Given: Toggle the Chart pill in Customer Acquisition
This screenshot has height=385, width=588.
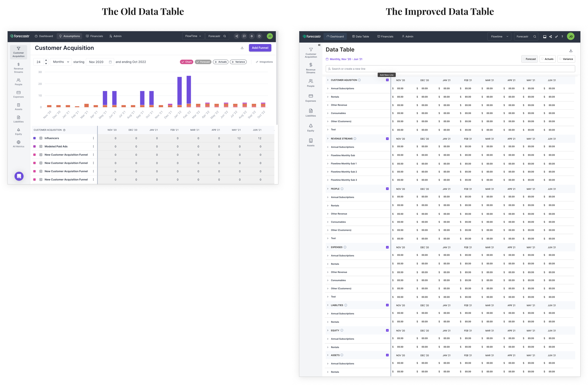Looking at the screenshot, I should [x=187, y=62].
